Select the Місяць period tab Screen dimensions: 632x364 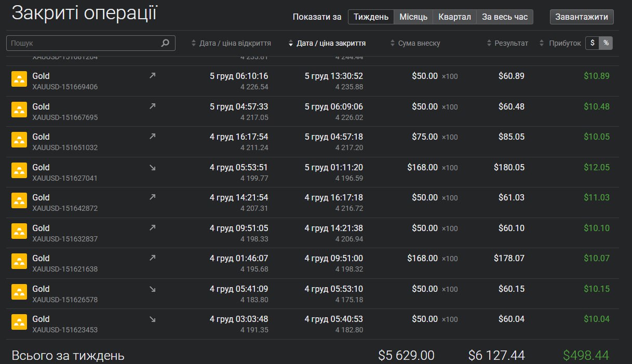[x=413, y=17]
